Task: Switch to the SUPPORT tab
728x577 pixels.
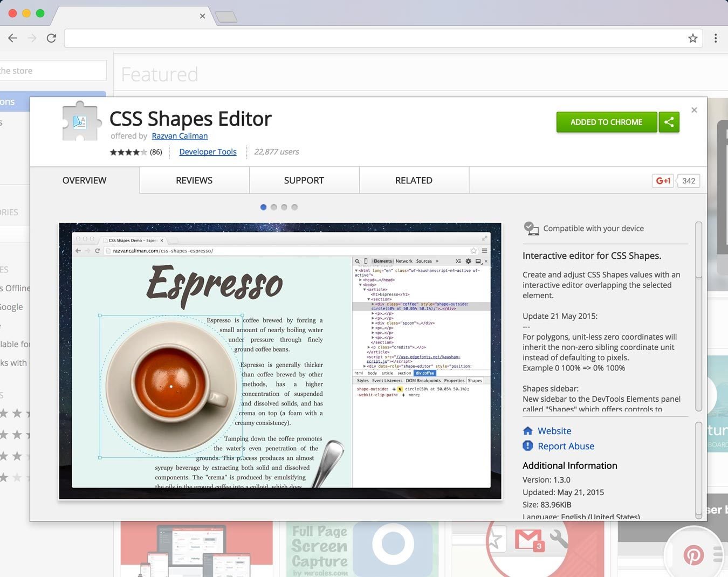Action: [304, 180]
